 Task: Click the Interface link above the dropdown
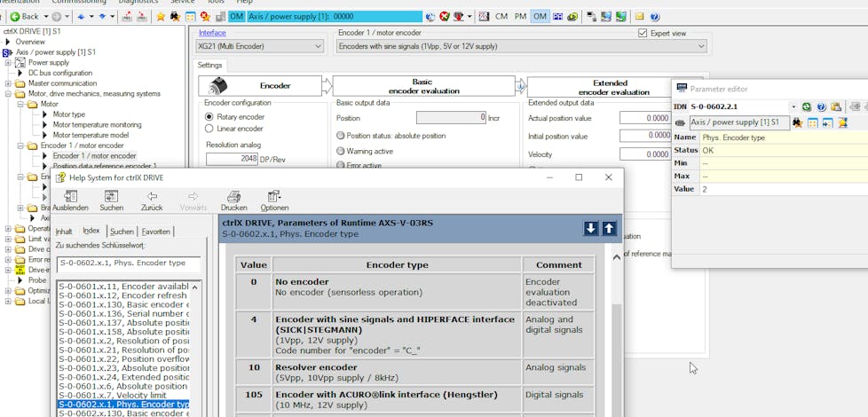[212, 33]
